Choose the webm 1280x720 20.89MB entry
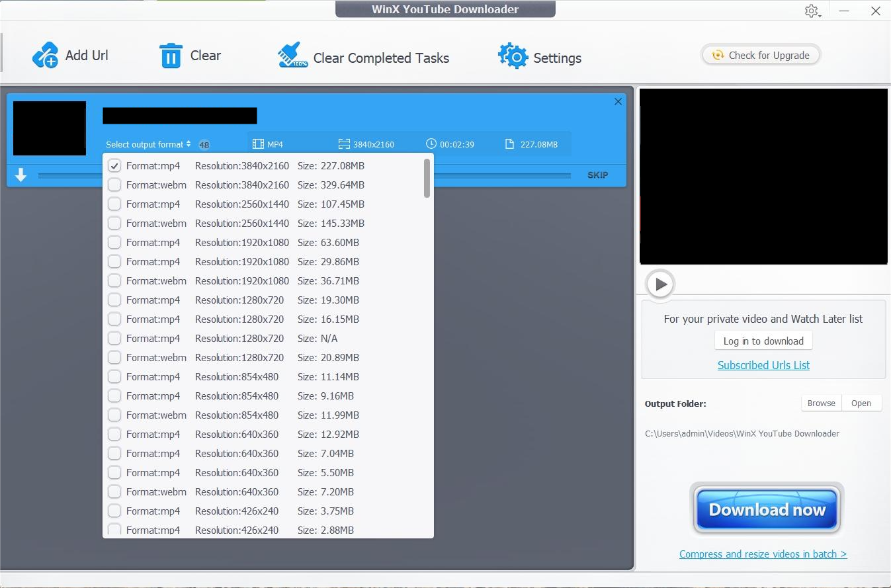891x588 pixels. 114,358
